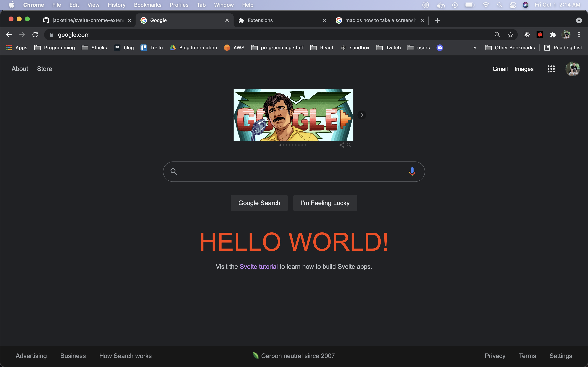Open macOS Control Center toggles icon
Viewport: 588px width, 367px height.
[513, 5]
